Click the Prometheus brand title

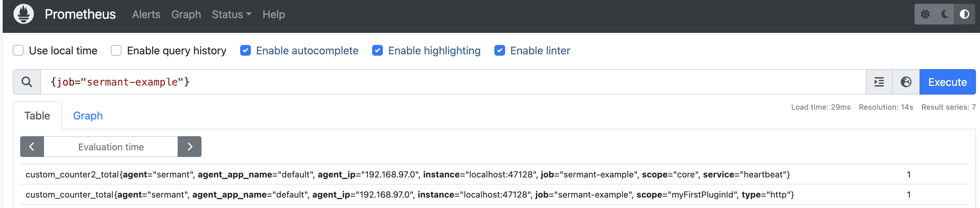80,14
